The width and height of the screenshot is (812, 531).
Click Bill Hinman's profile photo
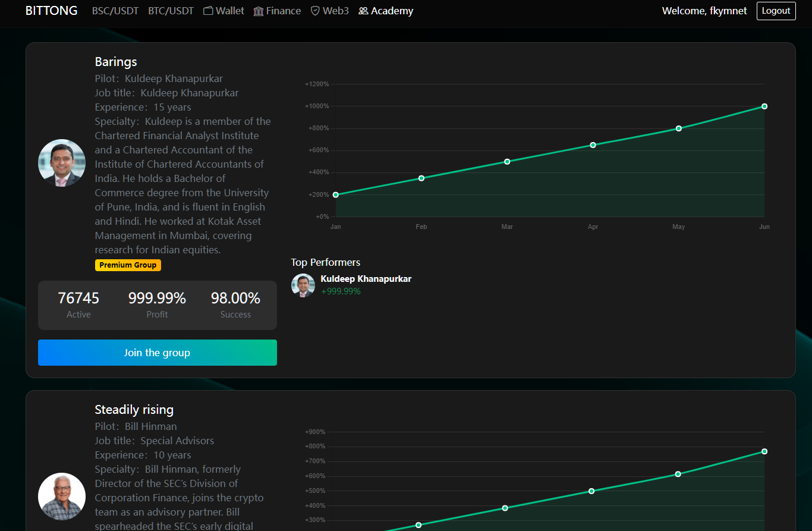[62, 497]
